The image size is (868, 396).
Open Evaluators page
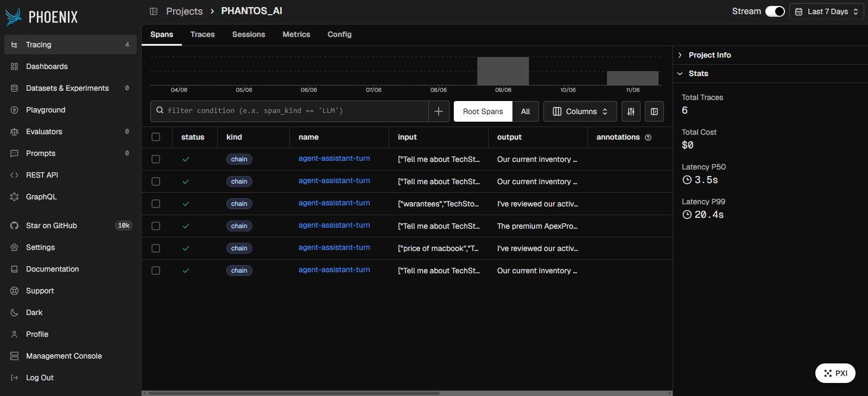click(71, 131)
